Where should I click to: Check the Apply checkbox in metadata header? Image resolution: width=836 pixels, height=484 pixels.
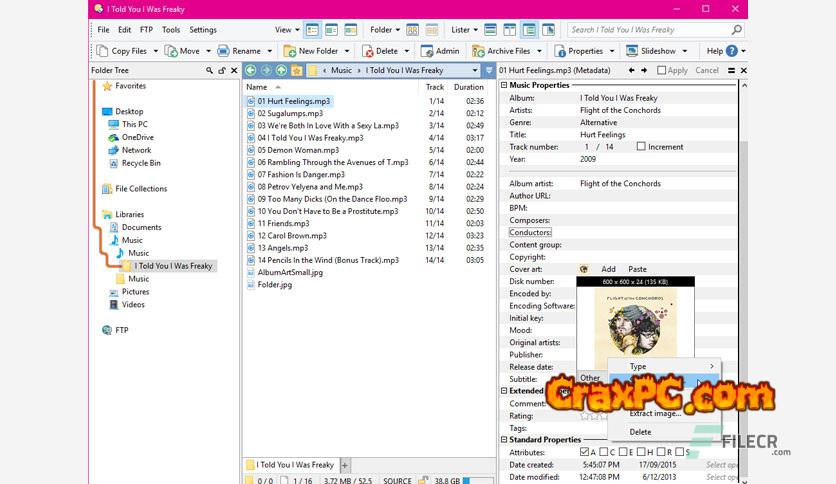pos(662,71)
